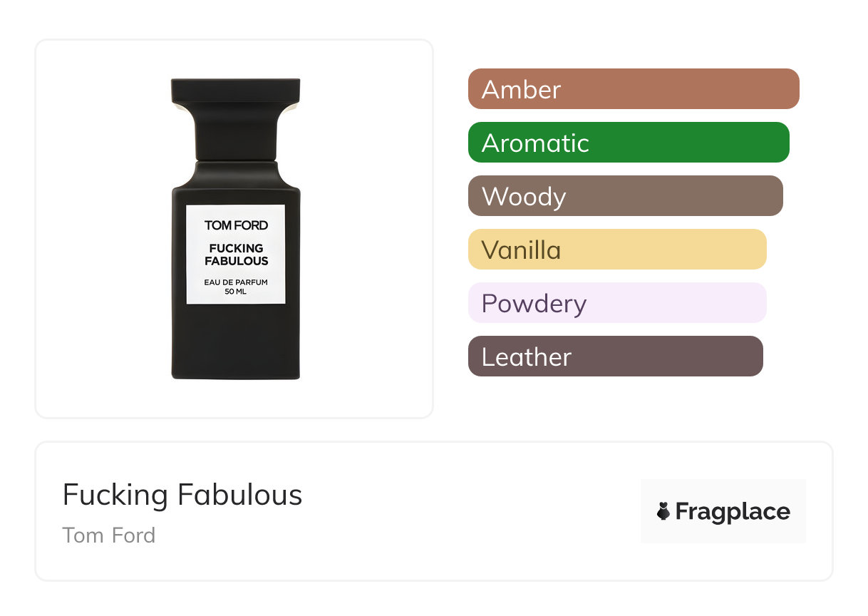868x616 pixels.
Task: Pick the yellow Vanilla accord bar
Action: 616,250
